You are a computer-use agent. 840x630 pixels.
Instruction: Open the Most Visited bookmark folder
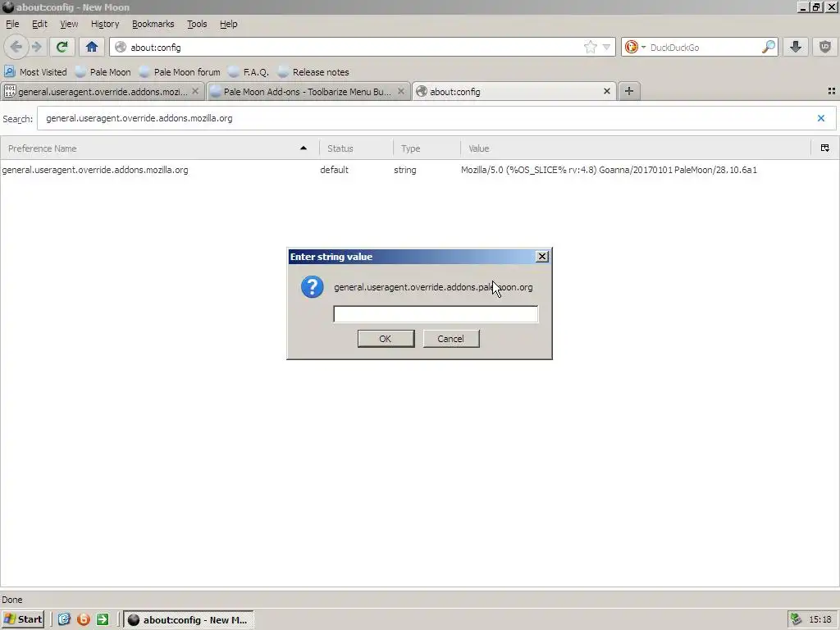[x=36, y=72]
